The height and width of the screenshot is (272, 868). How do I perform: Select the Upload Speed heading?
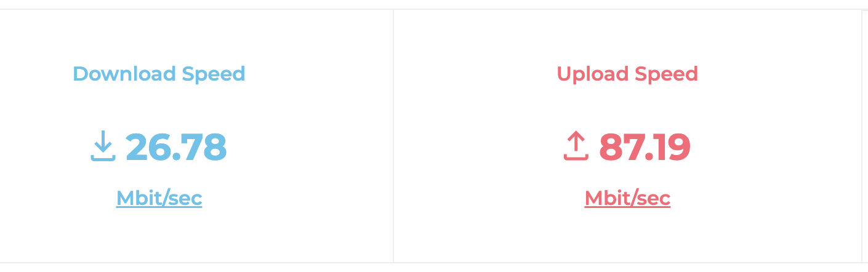pos(627,74)
